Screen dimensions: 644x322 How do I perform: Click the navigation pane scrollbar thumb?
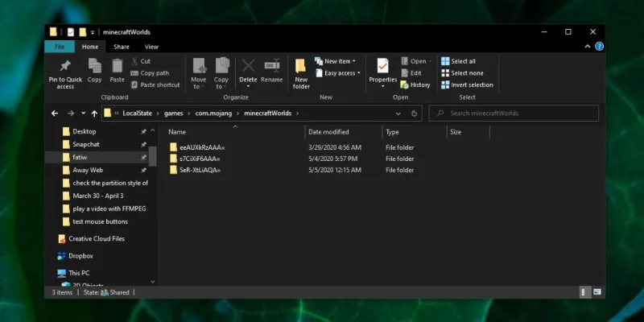coord(153,156)
